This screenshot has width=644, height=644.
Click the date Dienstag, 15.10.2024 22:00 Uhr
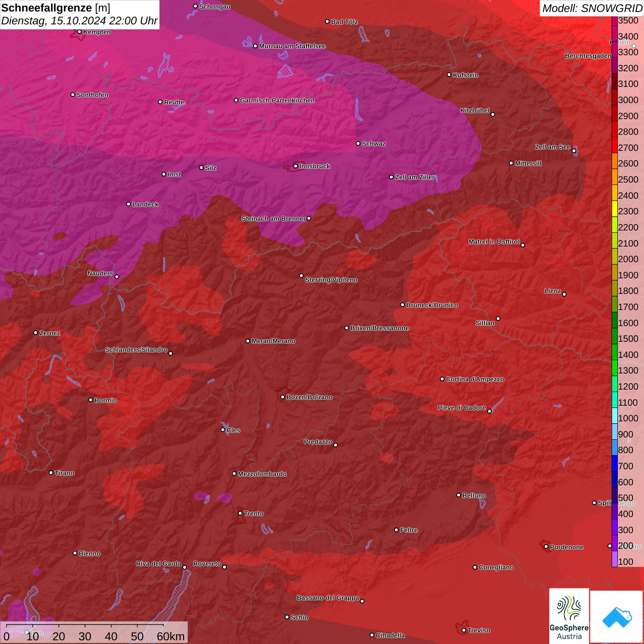coord(79,21)
